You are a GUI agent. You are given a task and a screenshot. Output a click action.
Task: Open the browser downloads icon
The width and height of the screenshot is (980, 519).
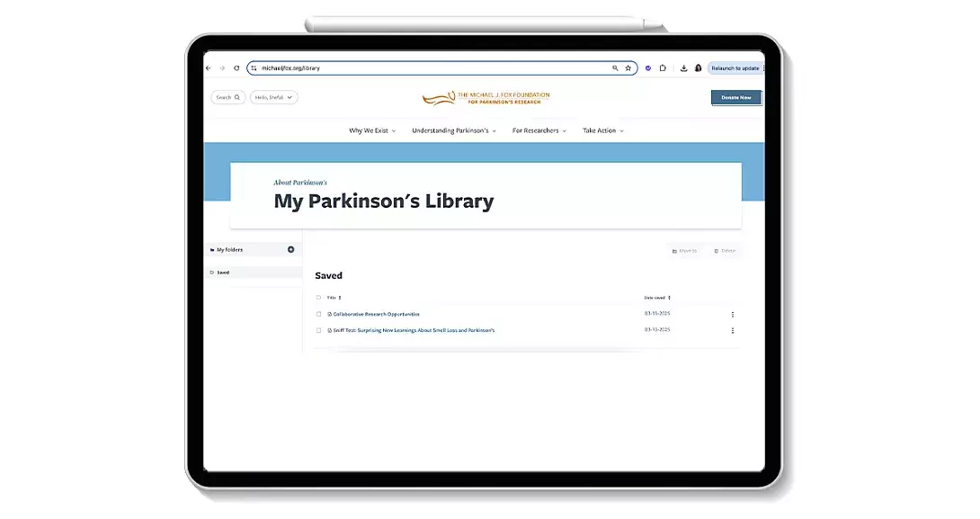coord(683,68)
